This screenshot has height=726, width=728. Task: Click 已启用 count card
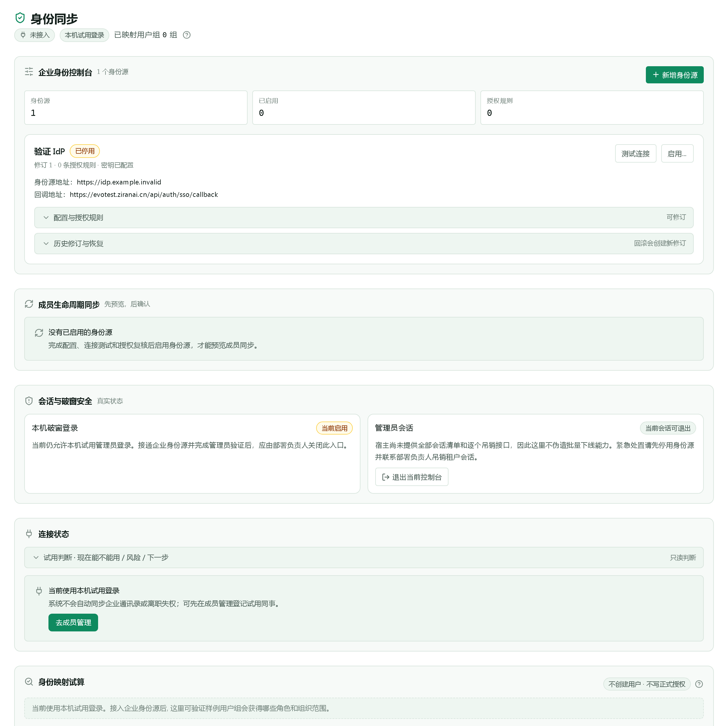pos(364,107)
